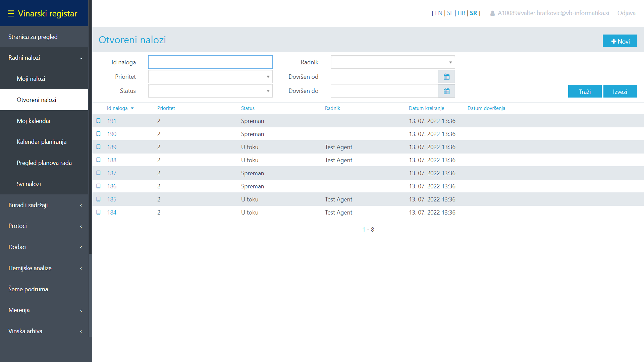Select checkbox for order 186
644x362 pixels.
coord(99,186)
